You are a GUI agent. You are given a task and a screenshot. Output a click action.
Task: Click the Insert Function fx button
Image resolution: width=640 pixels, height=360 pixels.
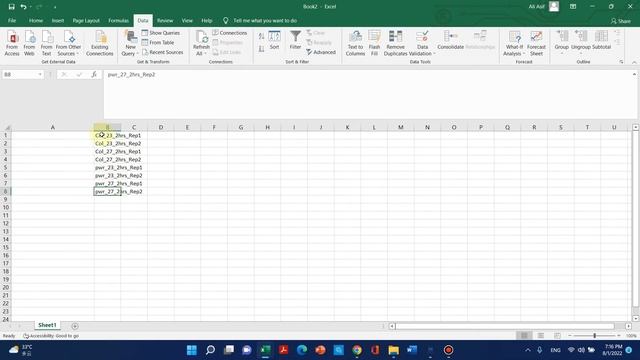94,74
